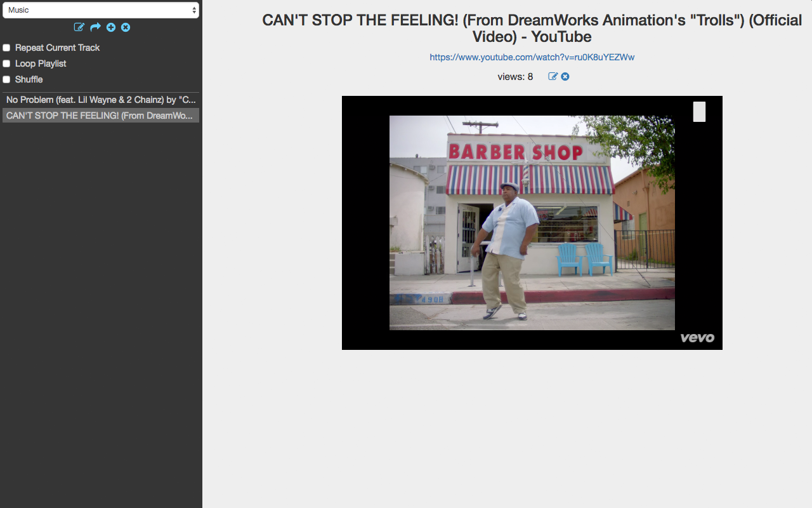The image size is (812, 508).
Task: Click the add track plus icon
Action: pyautogui.click(x=111, y=27)
